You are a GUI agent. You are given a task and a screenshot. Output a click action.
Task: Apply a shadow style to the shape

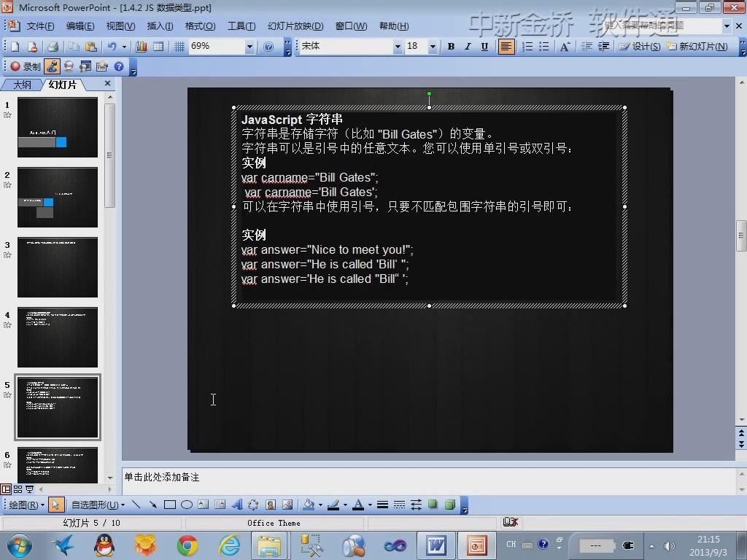(433, 505)
